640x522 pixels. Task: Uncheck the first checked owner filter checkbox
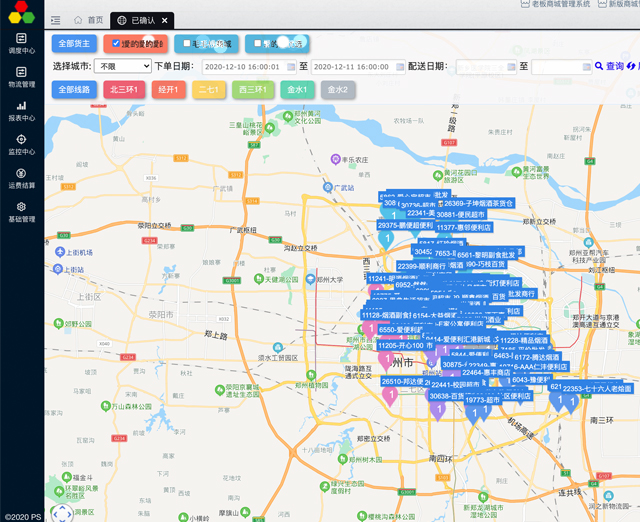pos(117,44)
